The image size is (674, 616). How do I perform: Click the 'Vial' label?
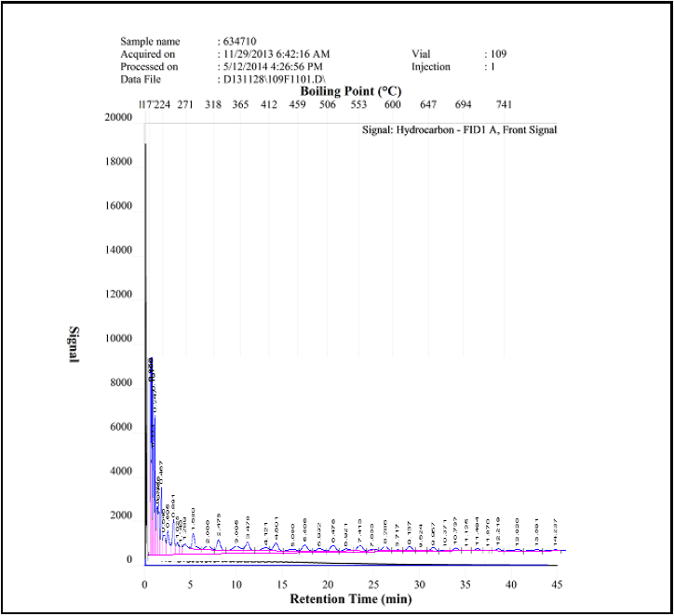[x=421, y=54]
